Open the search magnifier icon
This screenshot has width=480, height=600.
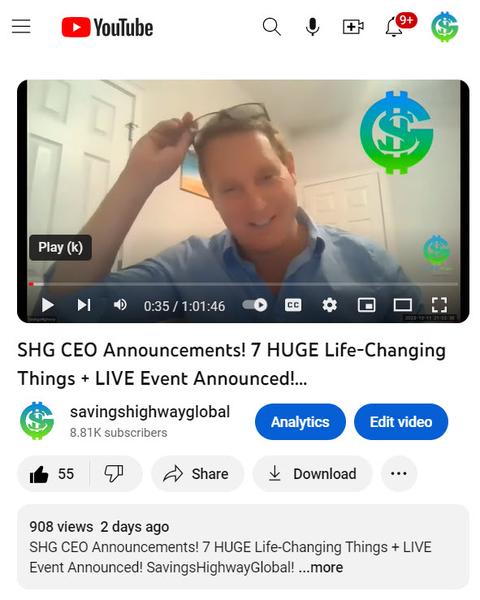pyautogui.click(x=272, y=27)
